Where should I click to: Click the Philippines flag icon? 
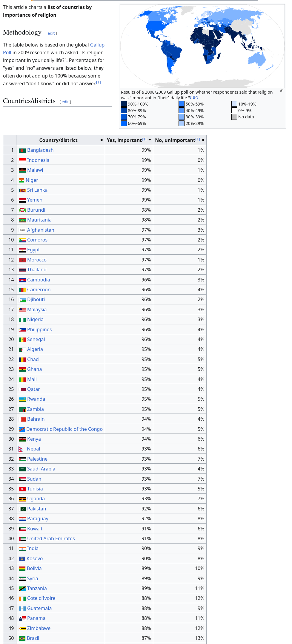(22, 330)
